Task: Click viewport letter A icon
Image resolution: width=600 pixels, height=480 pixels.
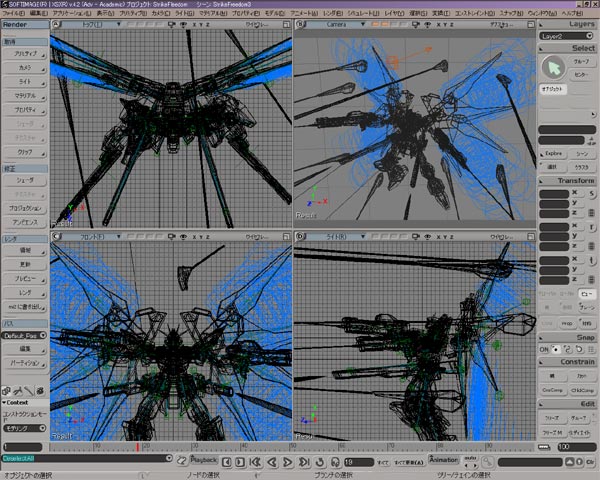Action: [56, 24]
